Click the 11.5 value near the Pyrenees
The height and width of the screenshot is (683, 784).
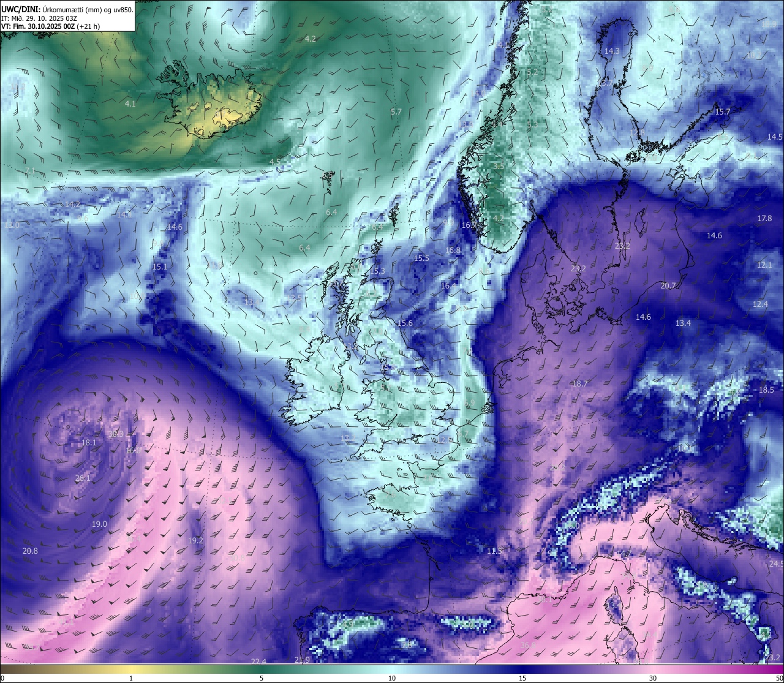(494, 551)
